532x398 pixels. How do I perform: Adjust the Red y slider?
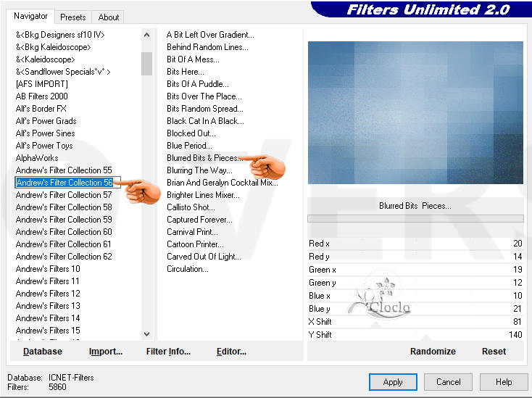coord(415,257)
